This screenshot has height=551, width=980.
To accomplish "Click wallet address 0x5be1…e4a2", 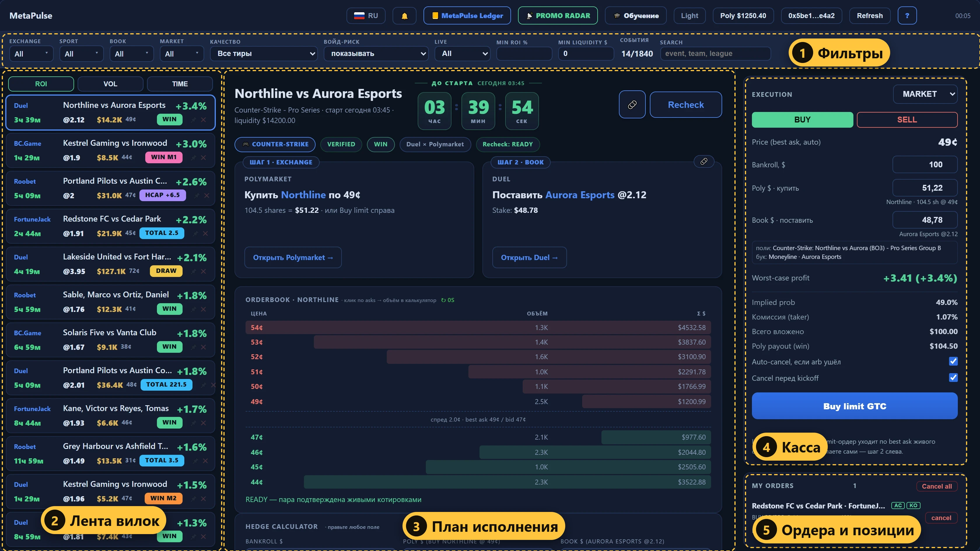I will click(x=811, y=15).
